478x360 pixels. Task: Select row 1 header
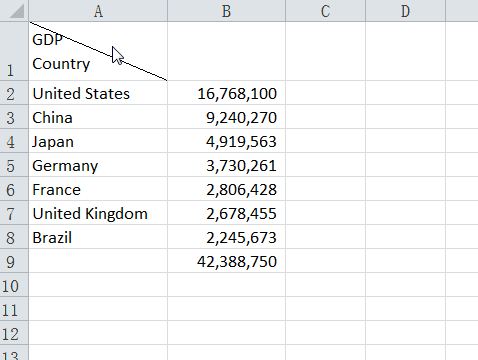(14, 51)
